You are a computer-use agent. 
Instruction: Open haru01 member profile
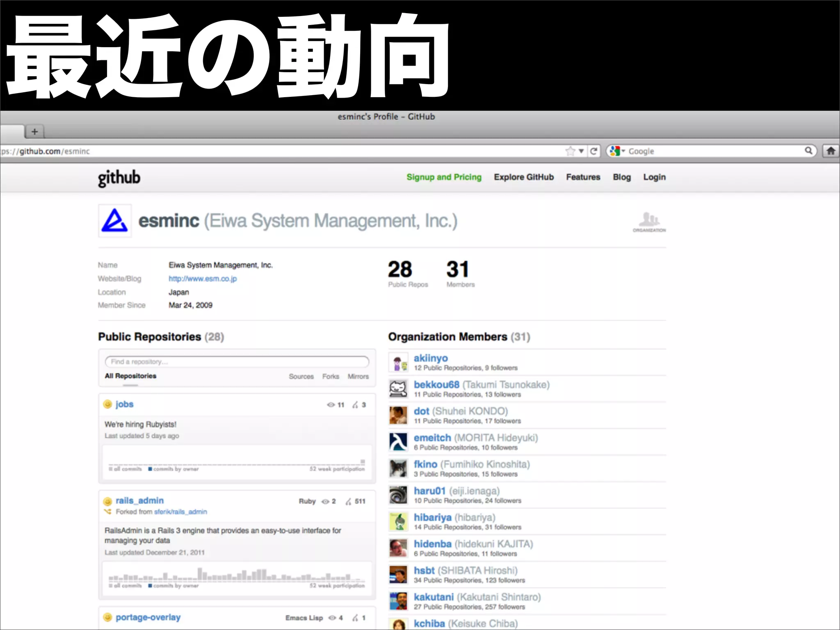(x=429, y=491)
